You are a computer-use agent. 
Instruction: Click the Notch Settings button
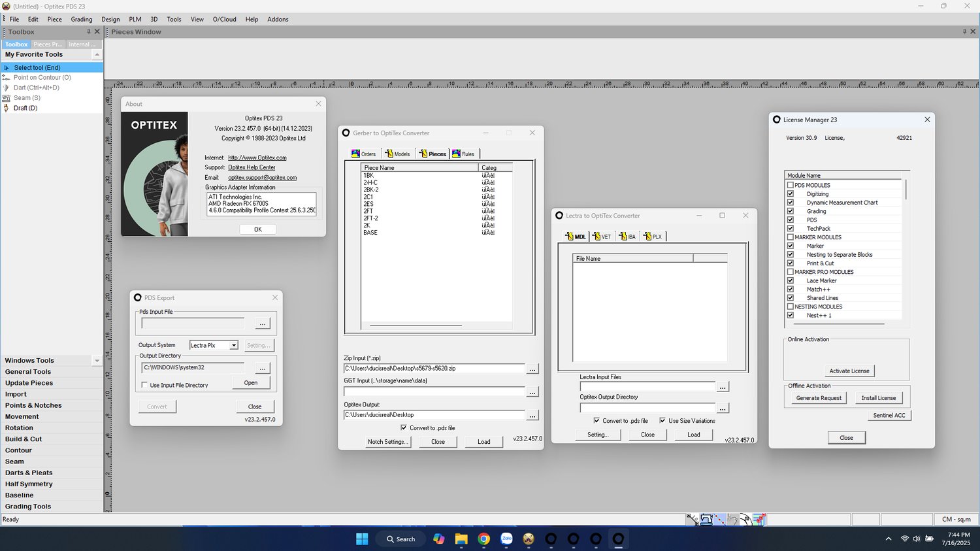[x=387, y=442]
